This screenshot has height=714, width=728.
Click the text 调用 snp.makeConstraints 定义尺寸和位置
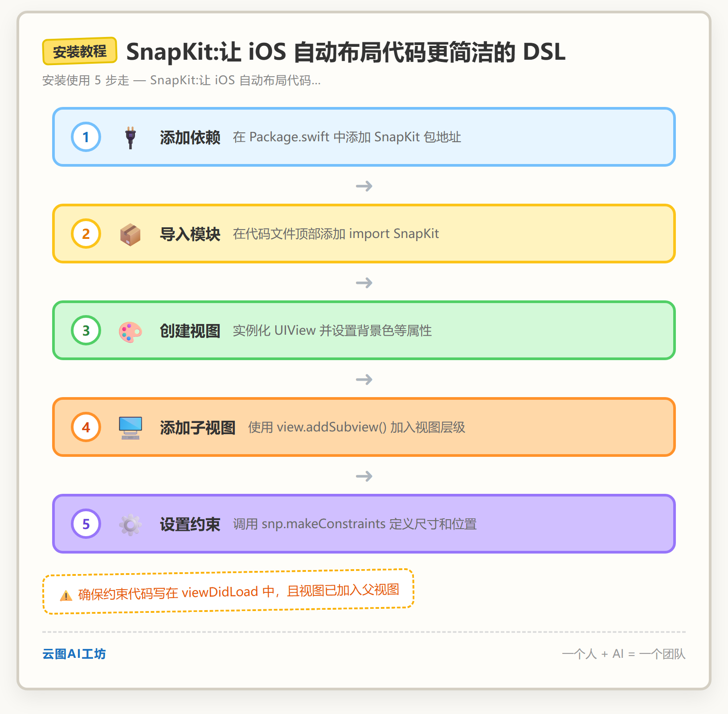pos(355,524)
